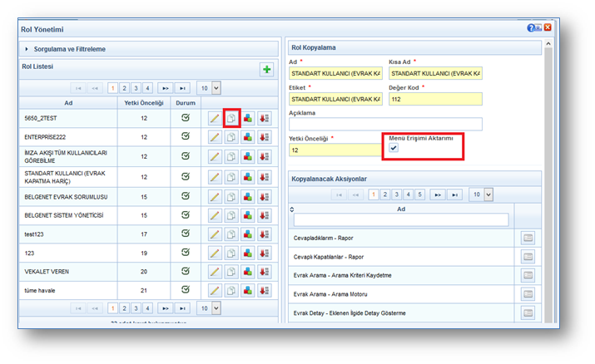Click the copy icon for 5650_2TEST role

(x=232, y=118)
